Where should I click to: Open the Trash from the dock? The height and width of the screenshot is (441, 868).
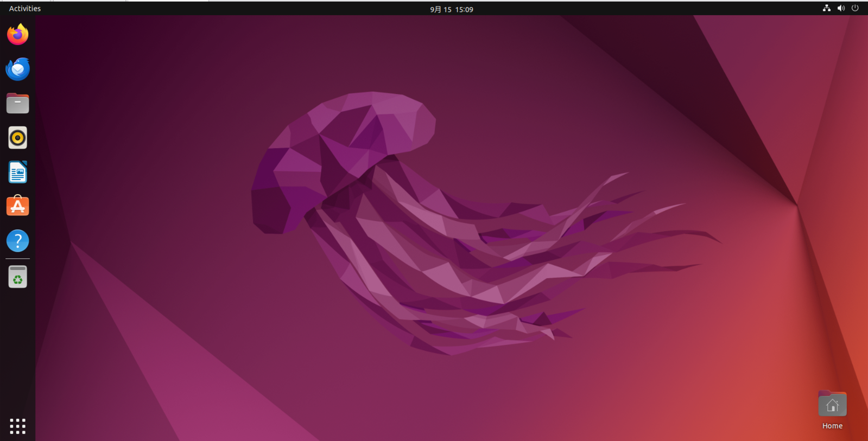click(x=17, y=277)
